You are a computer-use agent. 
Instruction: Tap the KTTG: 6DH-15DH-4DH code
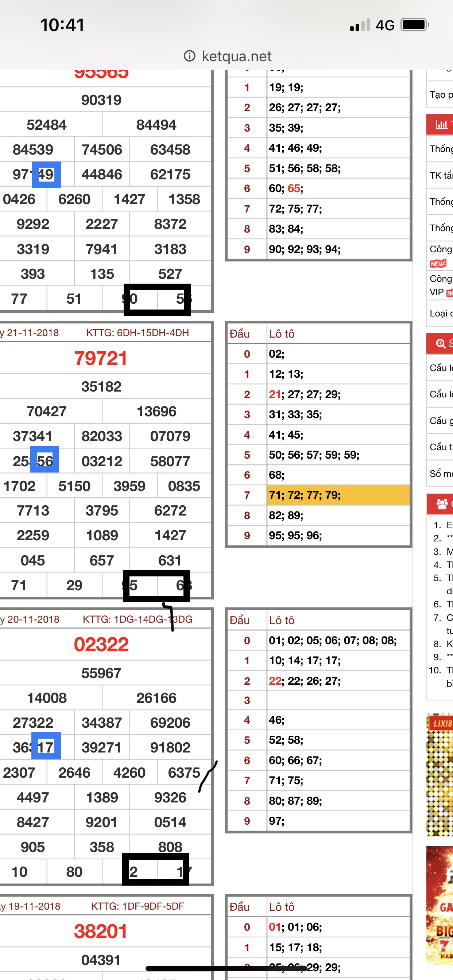(138, 333)
